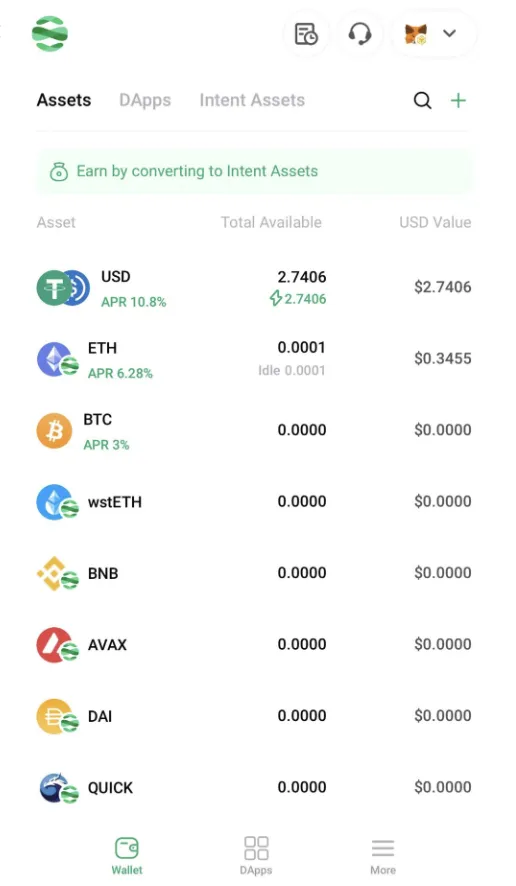Switch to the DApps top tab
516x886 pixels.
[145, 100]
